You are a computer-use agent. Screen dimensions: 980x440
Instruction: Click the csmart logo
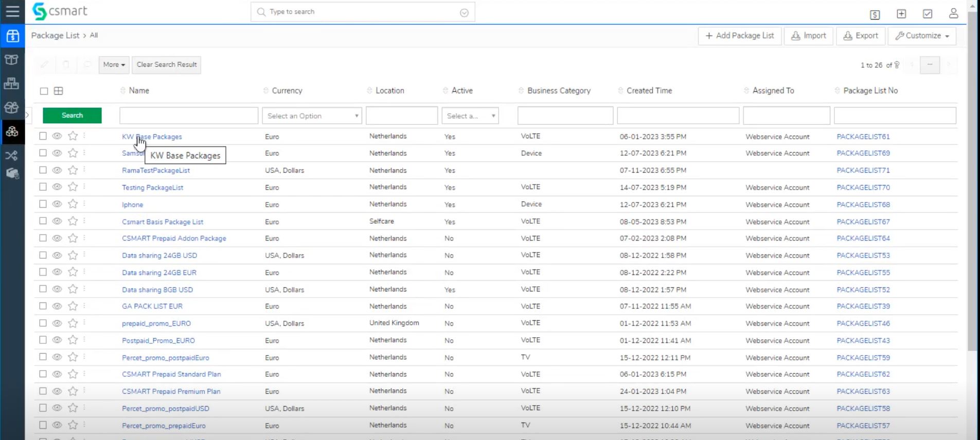[60, 11]
